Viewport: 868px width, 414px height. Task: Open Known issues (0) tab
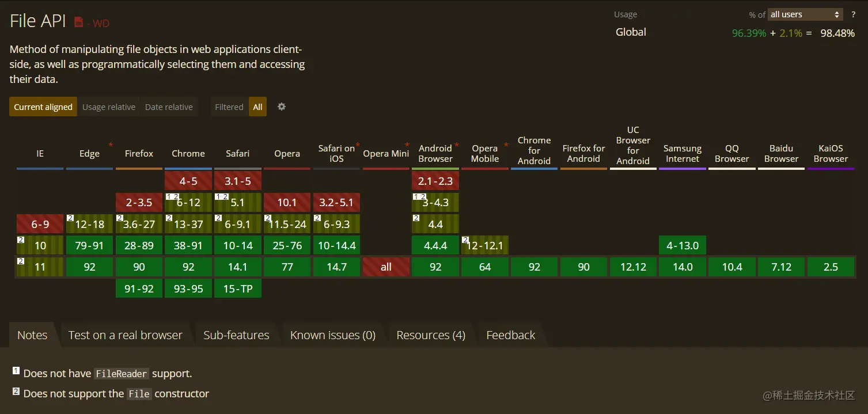pyautogui.click(x=333, y=335)
